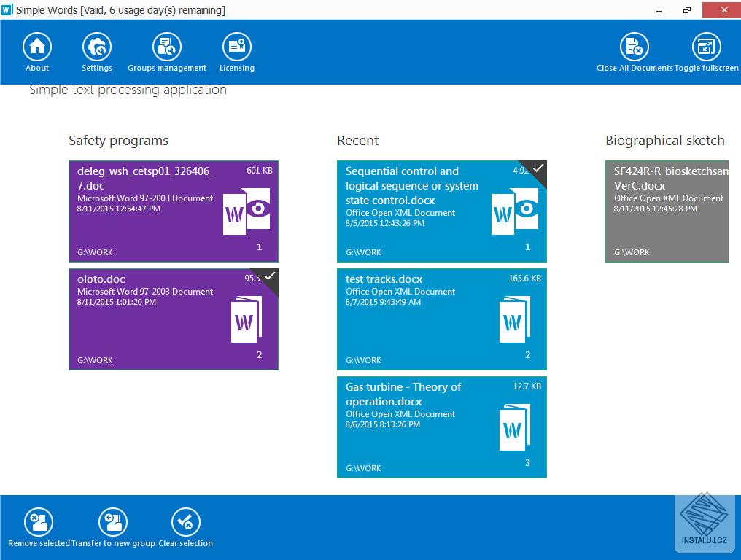
Task: Open the Licensing icon
Action: (237, 47)
